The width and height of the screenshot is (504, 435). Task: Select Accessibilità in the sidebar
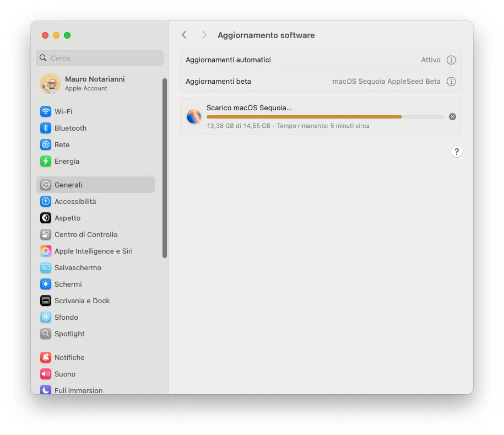74,201
